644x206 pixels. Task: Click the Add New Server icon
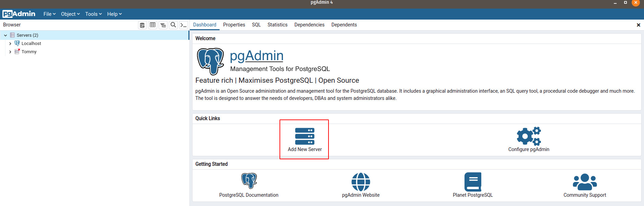pyautogui.click(x=305, y=136)
